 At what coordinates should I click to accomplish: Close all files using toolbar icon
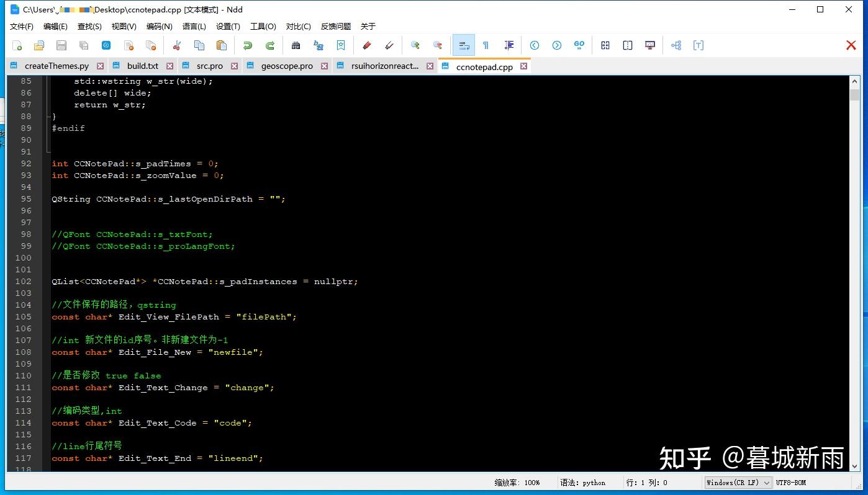[151, 45]
